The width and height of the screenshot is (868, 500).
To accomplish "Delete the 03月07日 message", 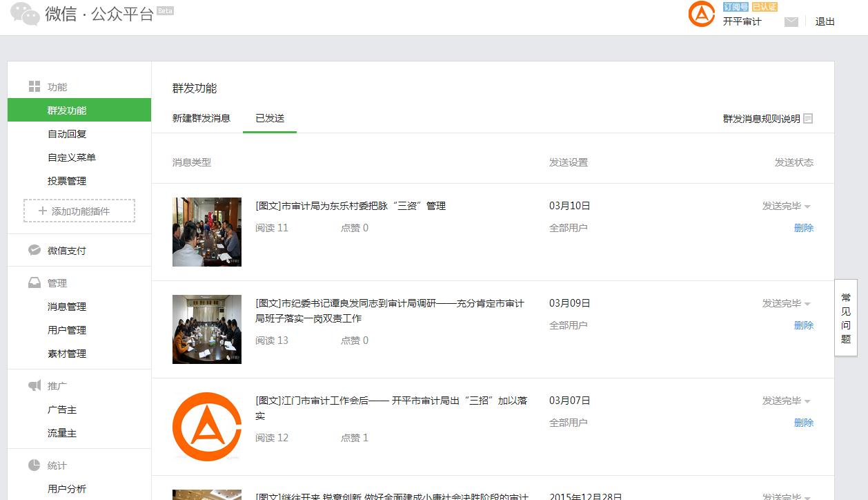I will tap(804, 423).
